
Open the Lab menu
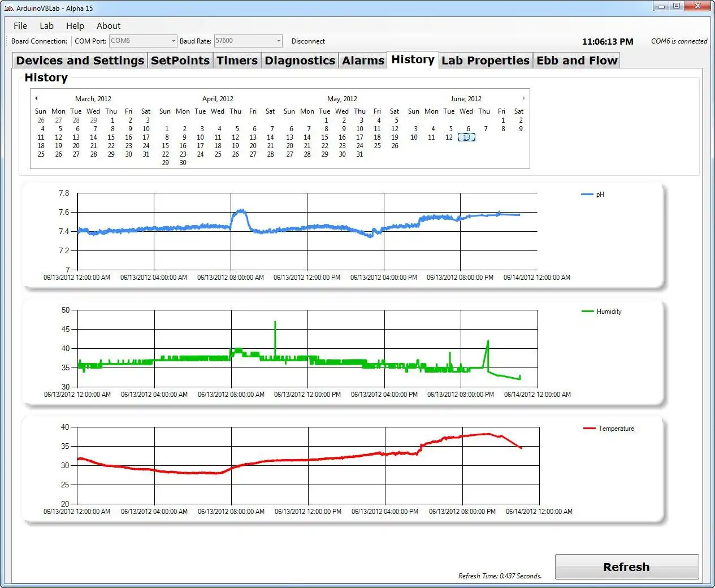46,26
